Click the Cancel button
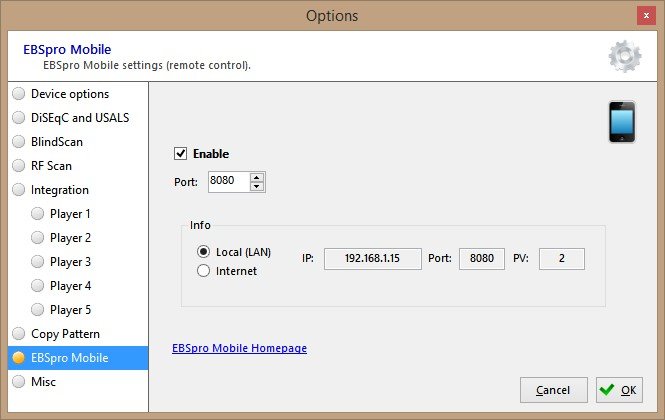 [x=553, y=390]
